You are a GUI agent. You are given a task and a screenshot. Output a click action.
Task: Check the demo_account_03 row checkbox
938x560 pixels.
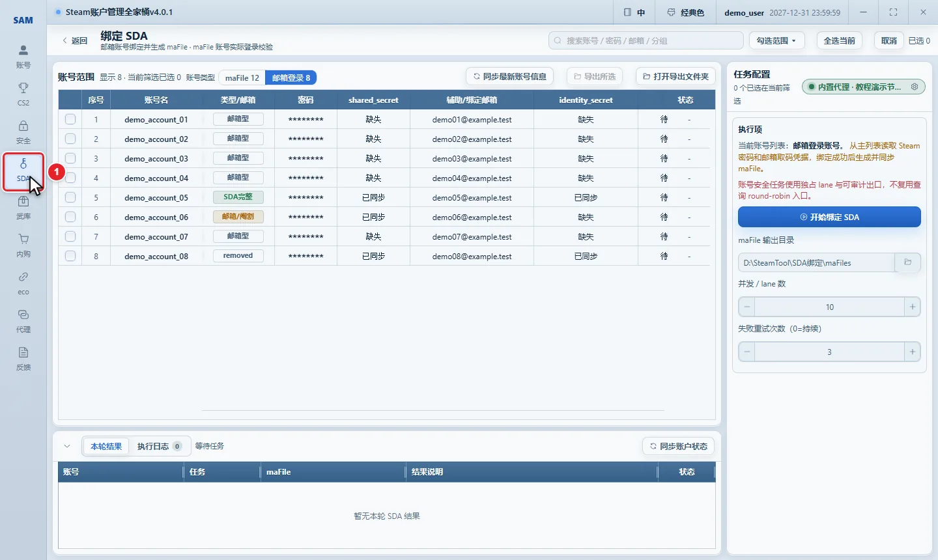pyautogui.click(x=70, y=158)
